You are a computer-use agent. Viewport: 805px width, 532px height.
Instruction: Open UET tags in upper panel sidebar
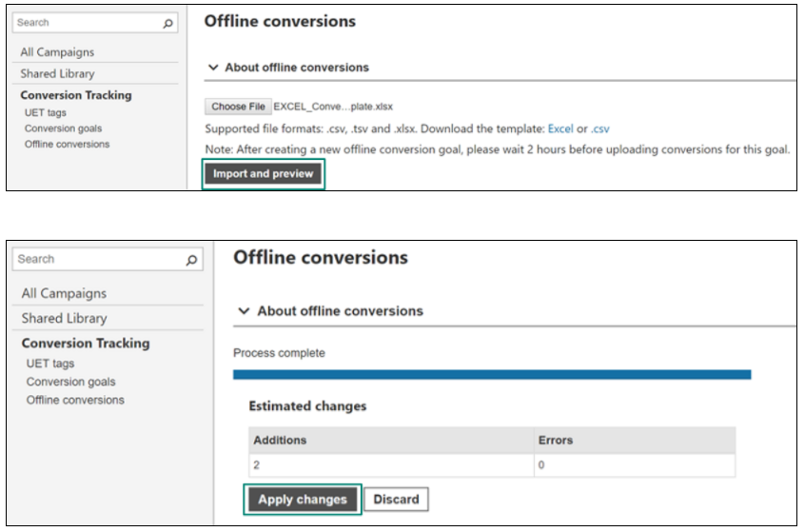(x=45, y=112)
